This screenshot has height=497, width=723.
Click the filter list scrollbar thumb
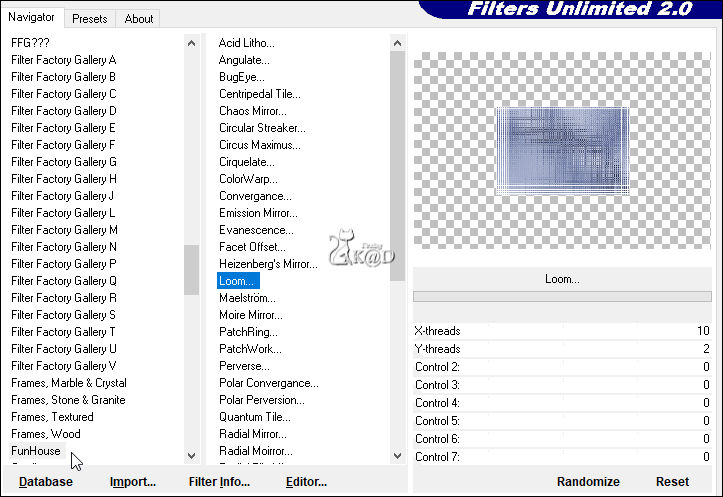click(397, 166)
